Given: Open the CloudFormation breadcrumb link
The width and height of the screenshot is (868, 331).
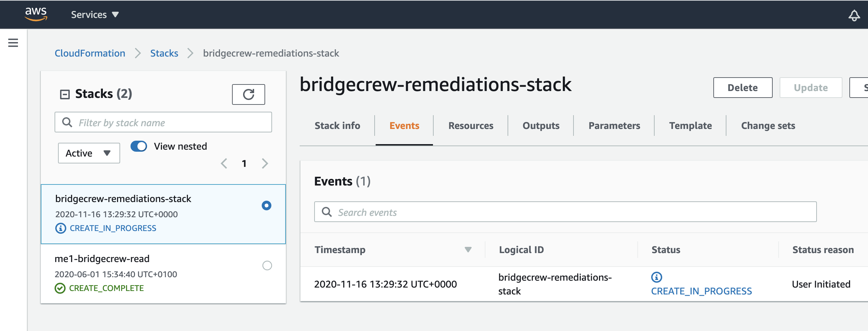Looking at the screenshot, I should [x=90, y=53].
